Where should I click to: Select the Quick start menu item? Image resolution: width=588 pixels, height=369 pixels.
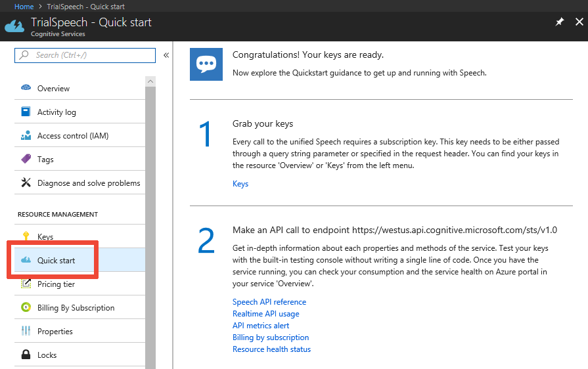pyautogui.click(x=56, y=261)
